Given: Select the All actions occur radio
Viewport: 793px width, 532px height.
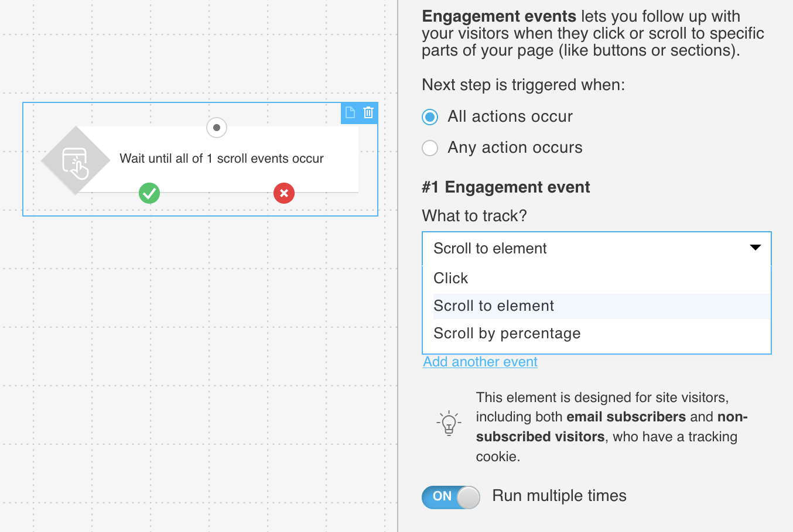Looking at the screenshot, I should pyautogui.click(x=430, y=117).
